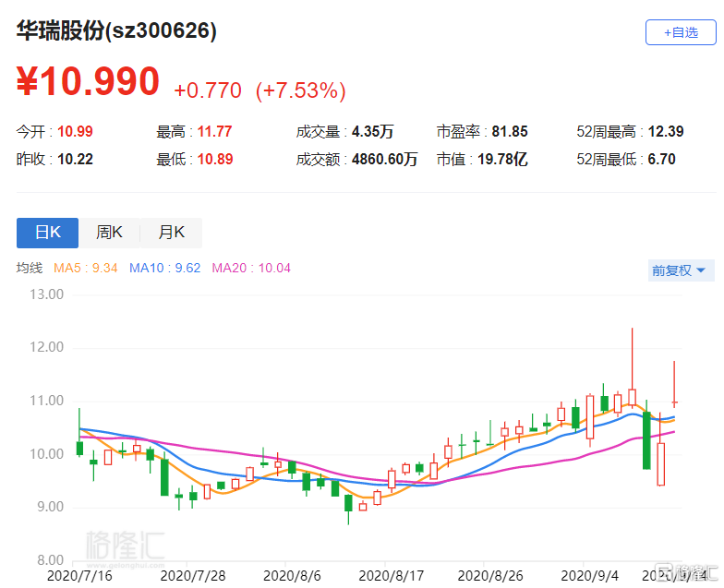Viewport: 724px width, 588px height.
Task: Select the 2020/9/4 date label
Action: (x=589, y=576)
